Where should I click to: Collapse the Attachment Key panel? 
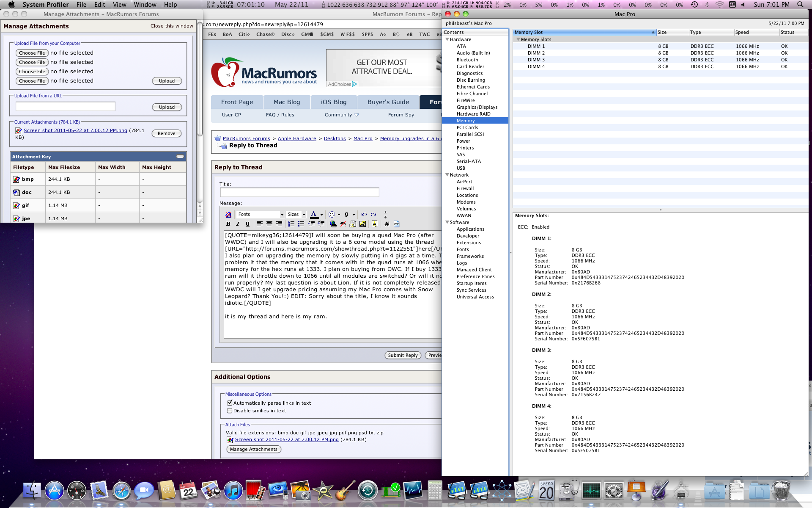click(x=180, y=156)
